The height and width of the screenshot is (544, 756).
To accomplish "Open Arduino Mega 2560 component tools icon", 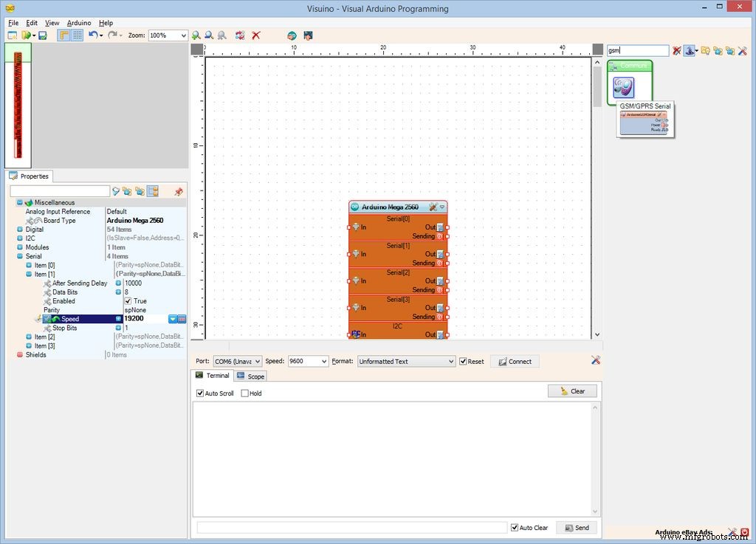I will [x=433, y=207].
